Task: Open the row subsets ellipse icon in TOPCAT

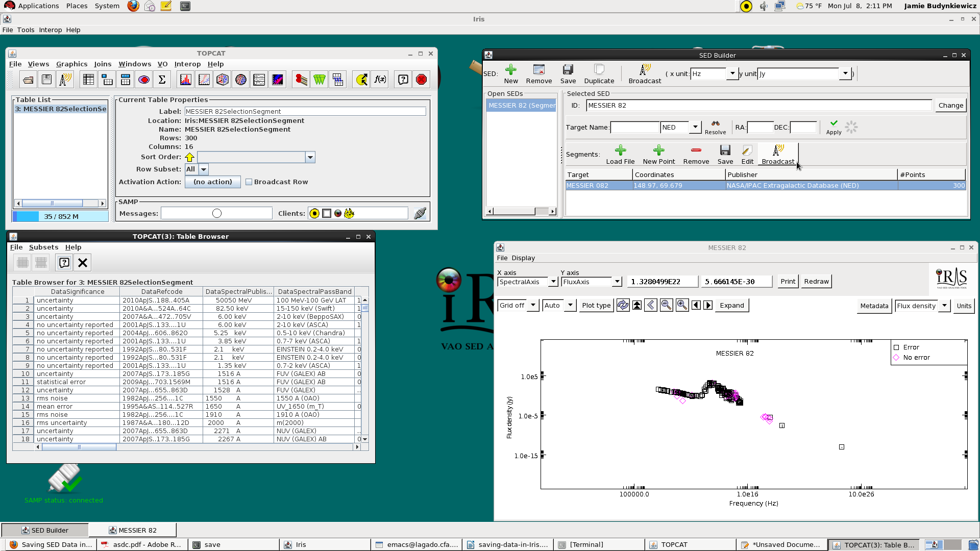Action: (144, 80)
